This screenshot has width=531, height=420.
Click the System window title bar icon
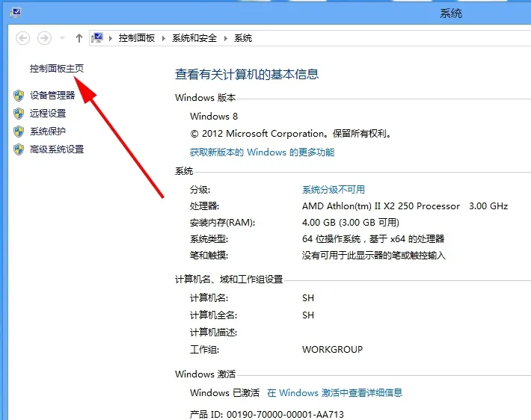pos(16,13)
